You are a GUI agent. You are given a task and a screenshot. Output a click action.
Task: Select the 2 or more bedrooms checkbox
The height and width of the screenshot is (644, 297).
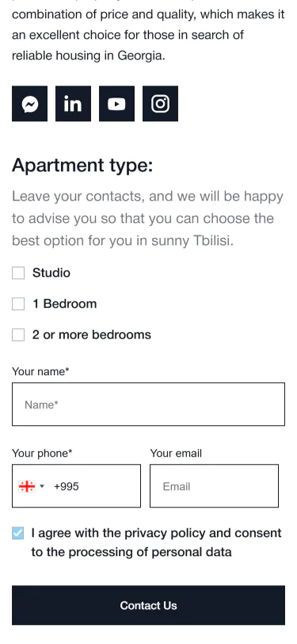pyautogui.click(x=18, y=335)
